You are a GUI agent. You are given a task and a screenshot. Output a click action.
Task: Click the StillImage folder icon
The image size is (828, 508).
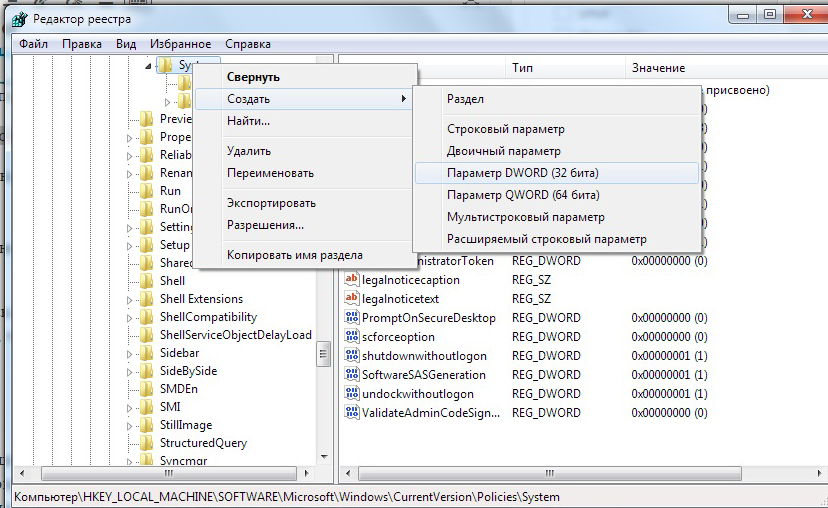coord(147,424)
